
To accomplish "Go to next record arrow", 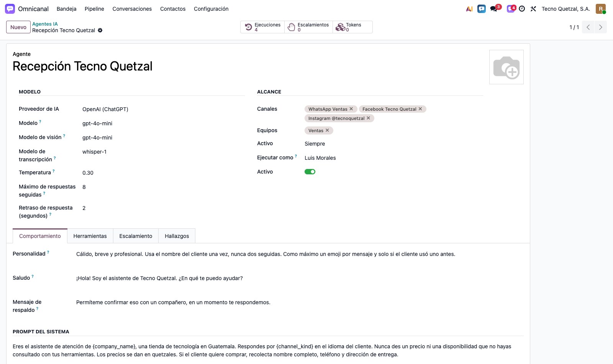I will tap(600, 27).
